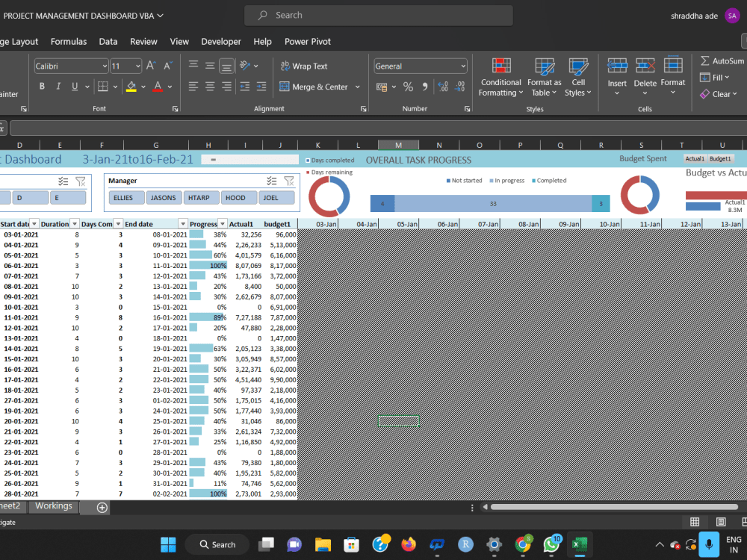This screenshot has height=560, width=747.
Task: Apply Comma Style format
Action: 424,87
